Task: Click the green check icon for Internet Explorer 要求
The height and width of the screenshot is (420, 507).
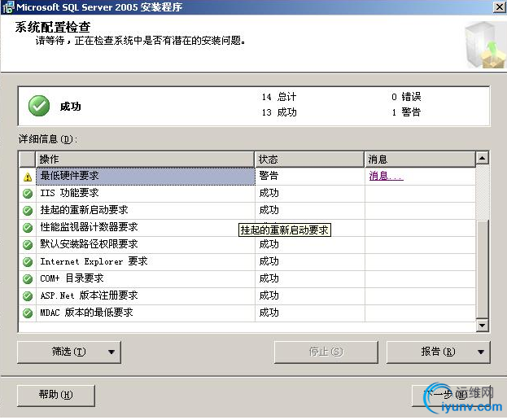Action: pos(28,262)
